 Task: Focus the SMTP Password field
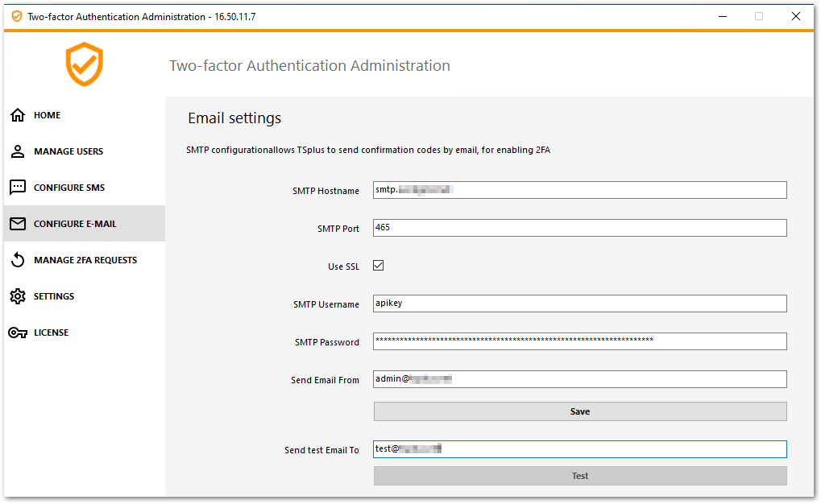point(579,341)
